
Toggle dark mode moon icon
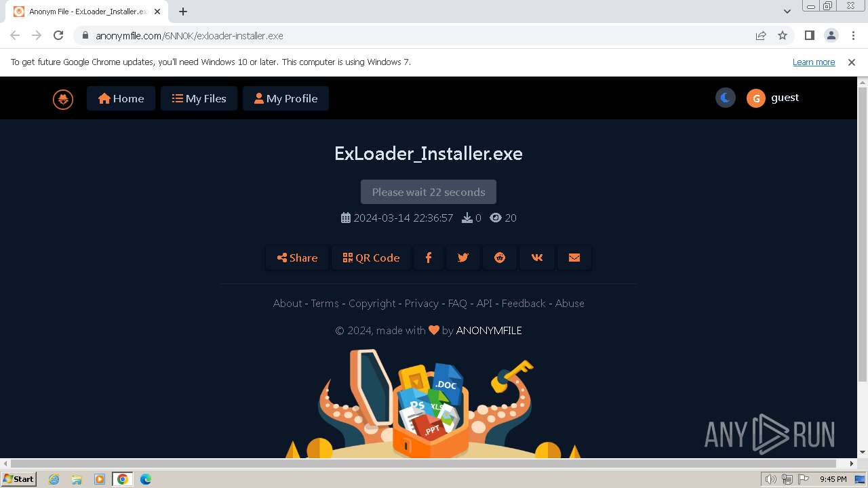click(725, 98)
